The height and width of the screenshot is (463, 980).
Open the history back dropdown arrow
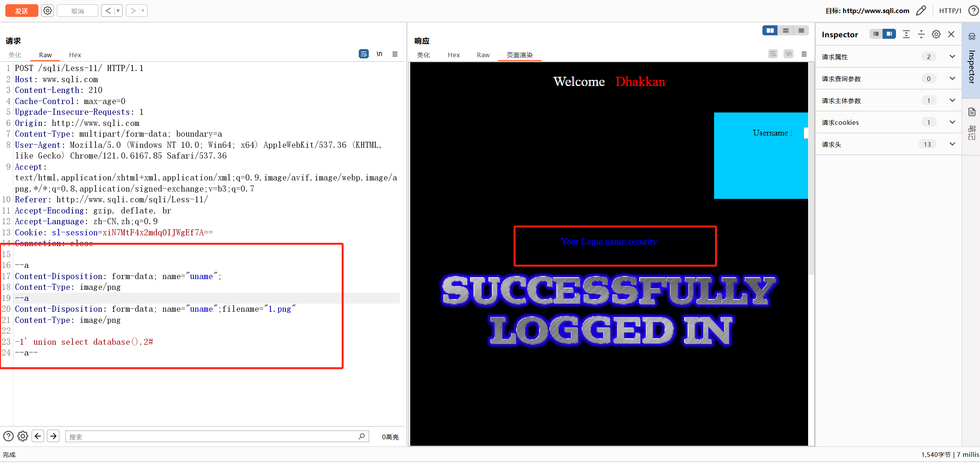[x=118, y=11]
